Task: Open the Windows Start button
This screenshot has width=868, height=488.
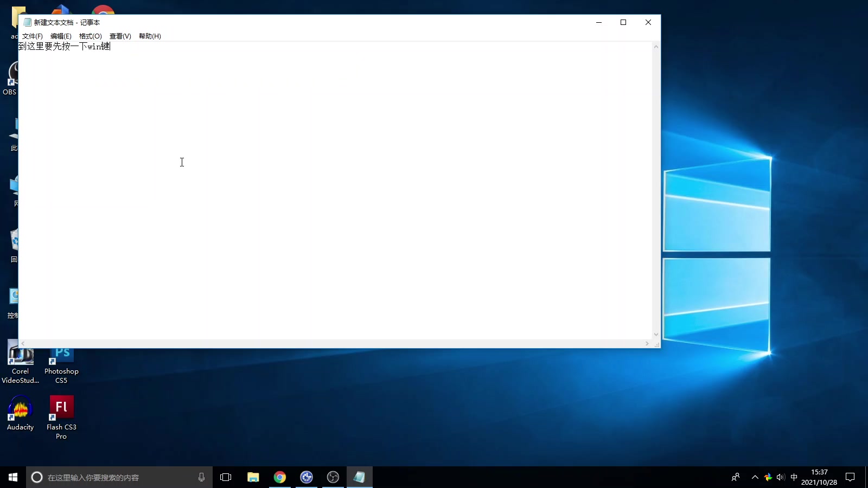Action: tap(13, 477)
